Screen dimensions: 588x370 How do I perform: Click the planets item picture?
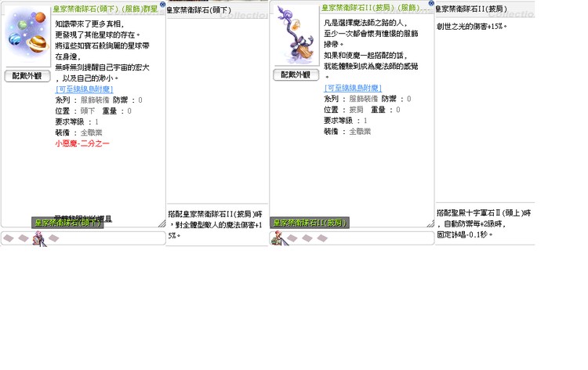click(27, 35)
